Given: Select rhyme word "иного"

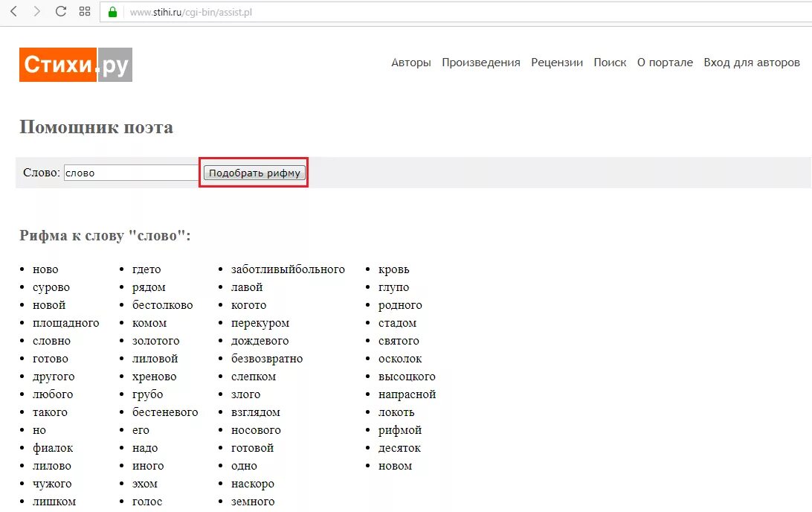Looking at the screenshot, I should coord(148,466).
